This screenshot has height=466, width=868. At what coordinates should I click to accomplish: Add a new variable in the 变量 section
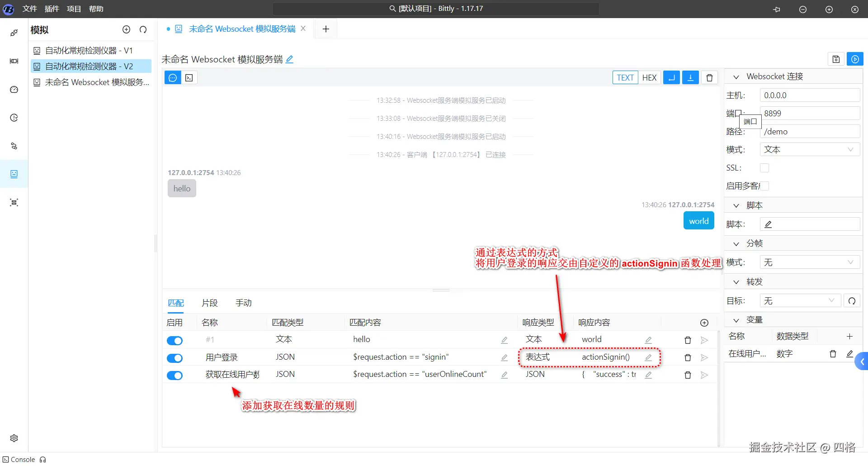point(849,336)
